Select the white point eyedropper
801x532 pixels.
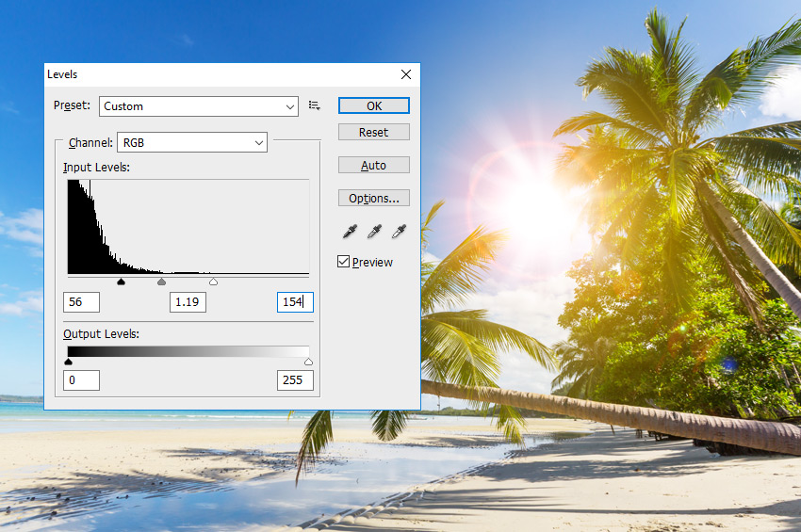[399, 232]
